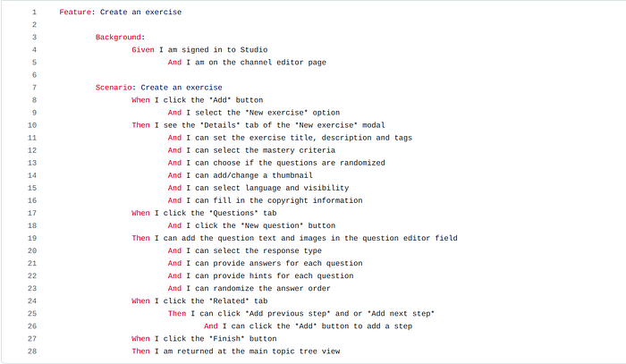Click the 'Scenario' keyword on line 7
The height and width of the screenshot is (364, 626).
[x=114, y=88]
